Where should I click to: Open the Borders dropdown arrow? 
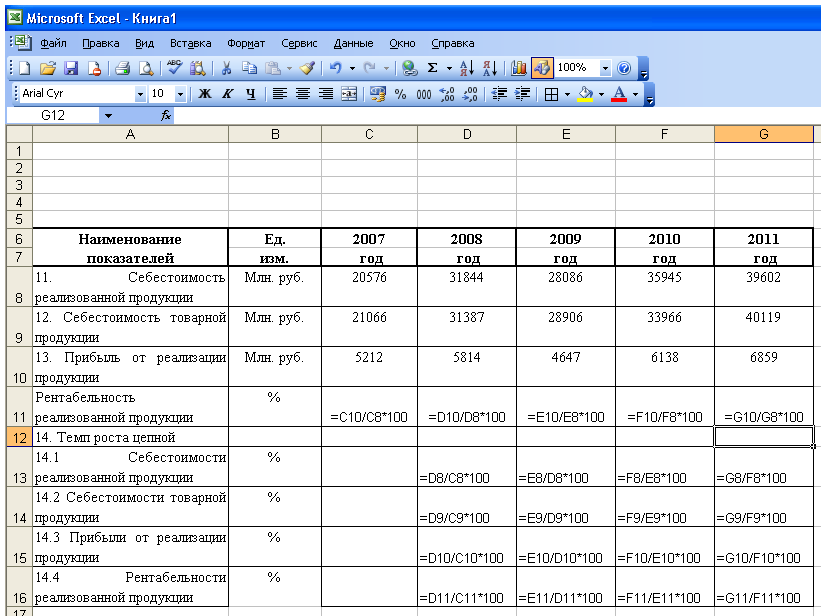(568, 95)
